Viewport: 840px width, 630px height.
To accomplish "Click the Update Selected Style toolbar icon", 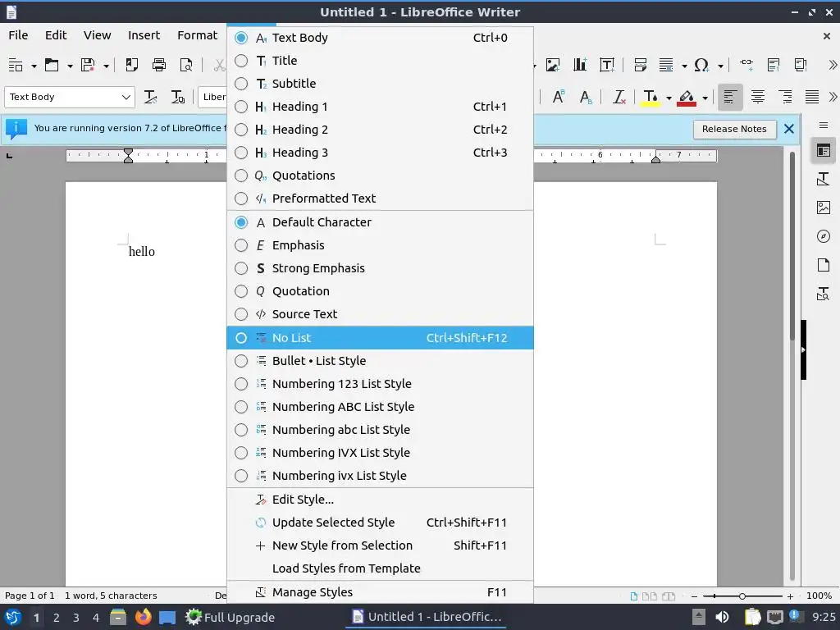I will pyautogui.click(x=151, y=97).
